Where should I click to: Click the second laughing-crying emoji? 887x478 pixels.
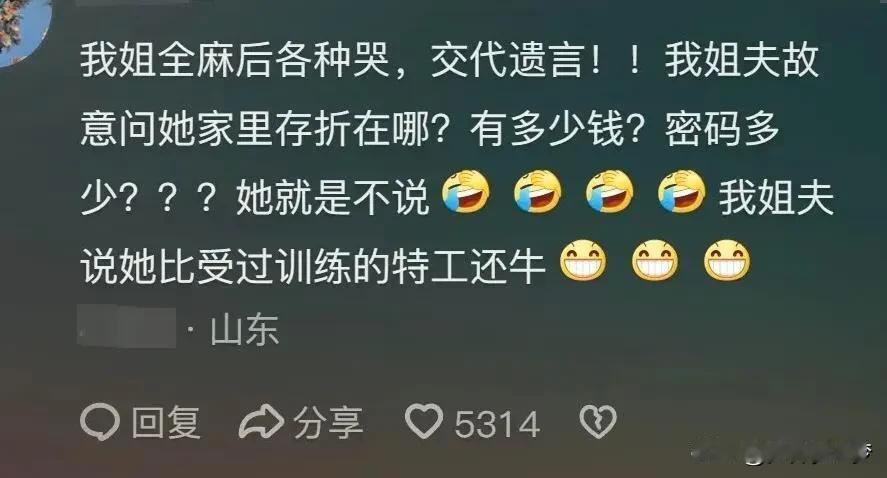coord(537,192)
